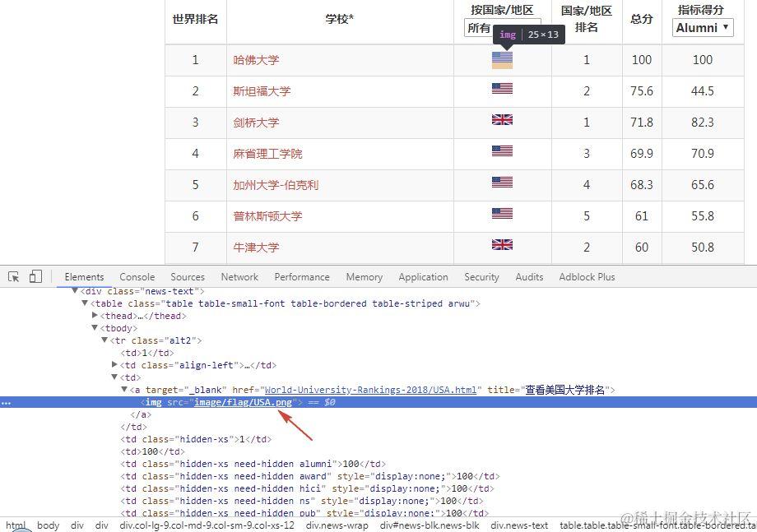Screen dimensions: 757x532
Task: Select the div.news-wrap breadcrumb
Action: [x=337, y=525]
